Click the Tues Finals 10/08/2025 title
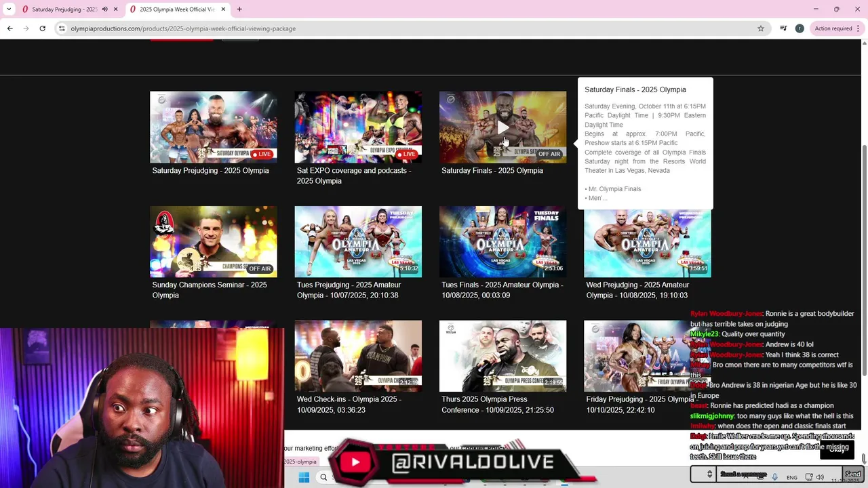The height and width of the screenshot is (488, 868). (x=502, y=290)
